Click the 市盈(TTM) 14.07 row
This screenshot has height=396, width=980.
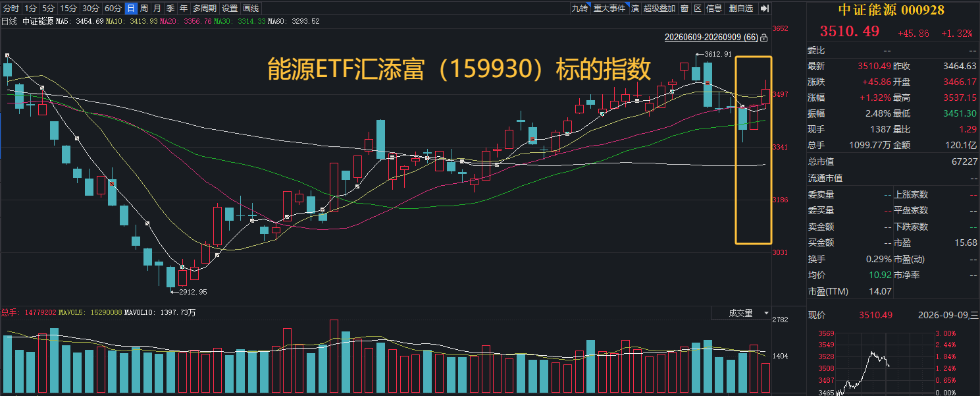click(850, 291)
